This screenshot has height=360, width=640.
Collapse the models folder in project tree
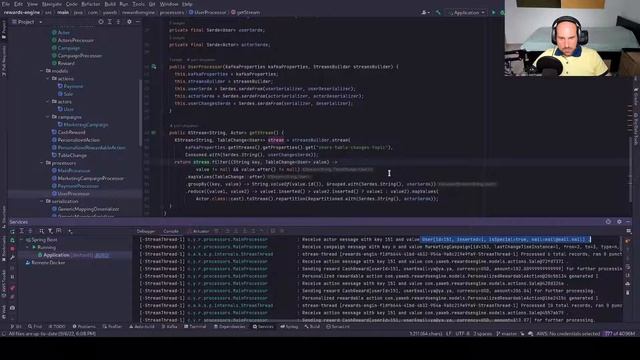tap(42, 71)
